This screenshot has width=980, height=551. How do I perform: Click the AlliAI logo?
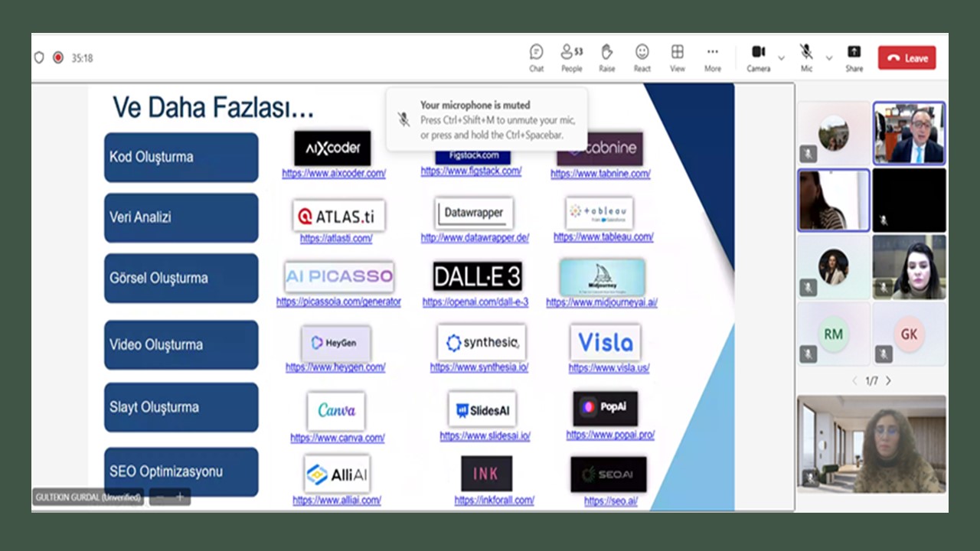[337, 474]
